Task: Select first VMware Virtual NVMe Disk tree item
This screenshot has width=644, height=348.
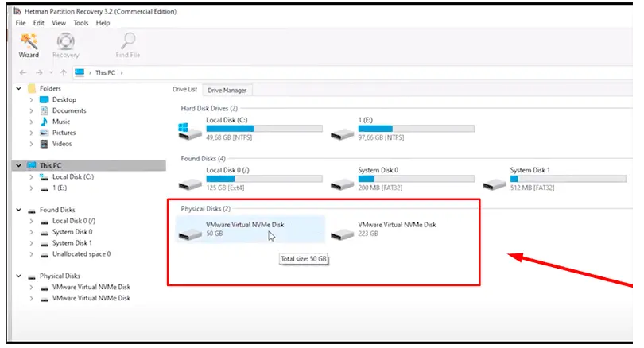Action: coord(91,287)
